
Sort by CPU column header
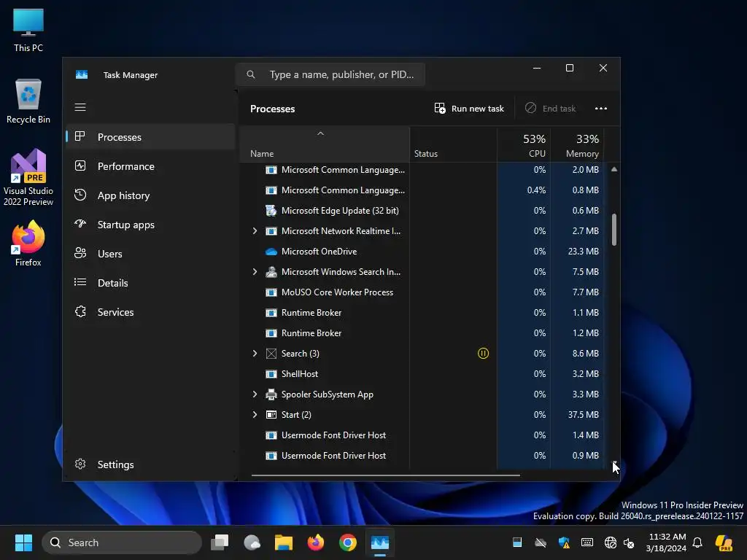click(524, 145)
